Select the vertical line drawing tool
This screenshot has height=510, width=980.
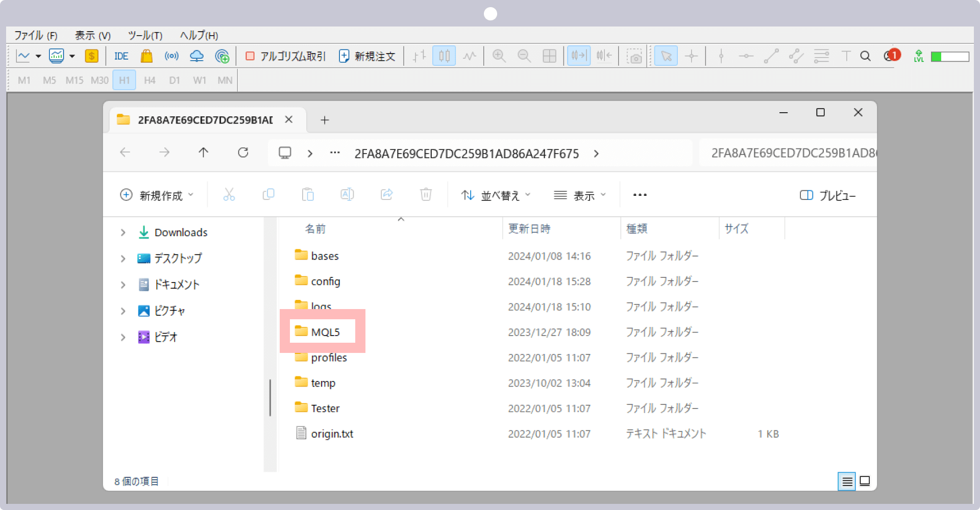pos(721,56)
